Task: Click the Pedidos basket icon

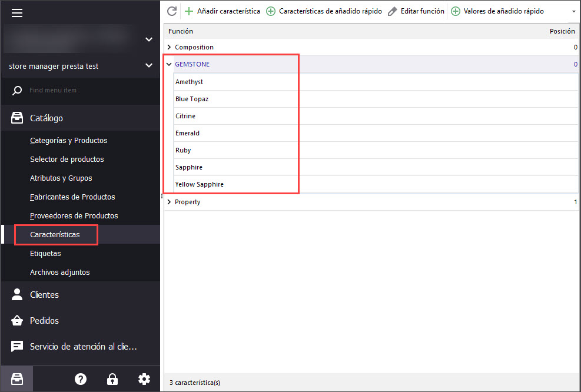Action: [17, 321]
